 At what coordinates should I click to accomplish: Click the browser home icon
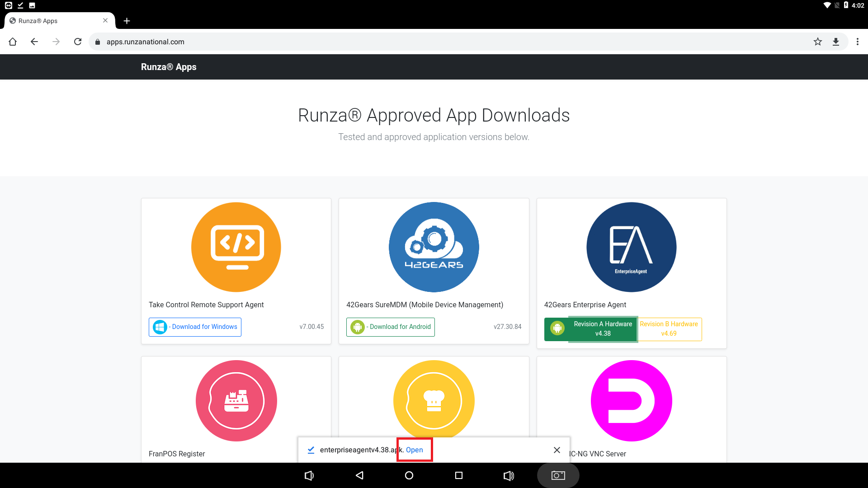point(13,42)
